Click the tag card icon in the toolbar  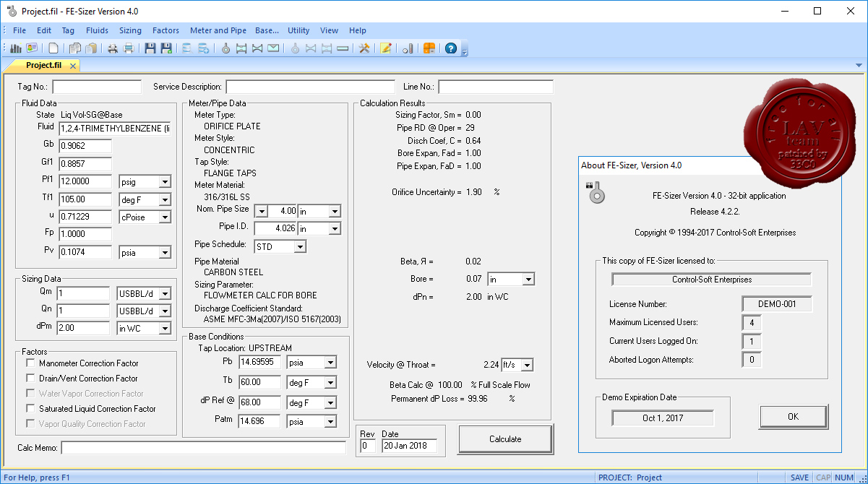click(31, 48)
